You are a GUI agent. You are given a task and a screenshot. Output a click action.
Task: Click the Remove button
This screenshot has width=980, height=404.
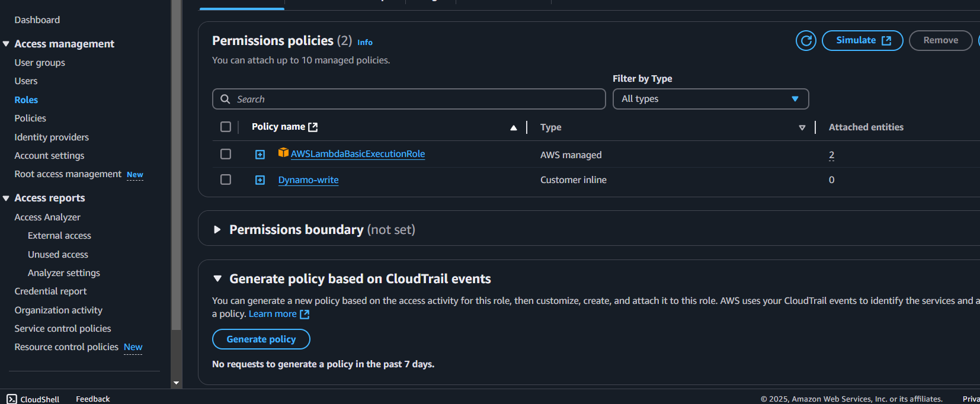940,40
